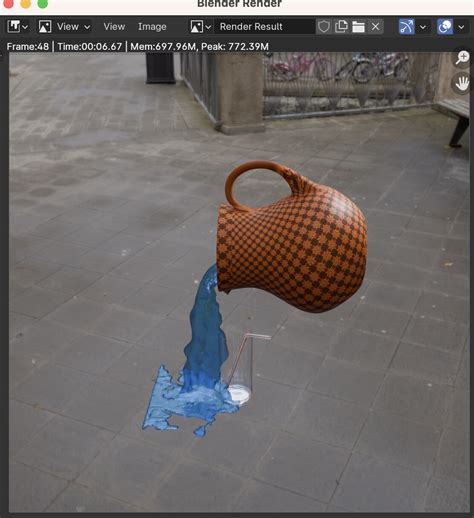The width and height of the screenshot is (474, 518).
Task: Click the browse image icon
Action: (x=196, y=26)
